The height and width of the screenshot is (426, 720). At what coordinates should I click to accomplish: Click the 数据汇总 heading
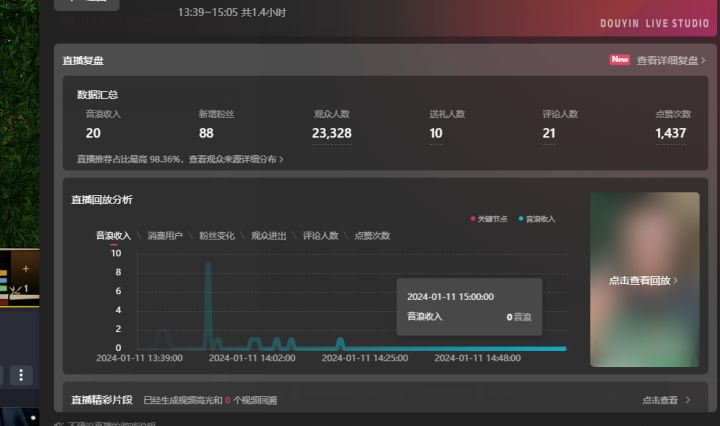pos(97,95)
